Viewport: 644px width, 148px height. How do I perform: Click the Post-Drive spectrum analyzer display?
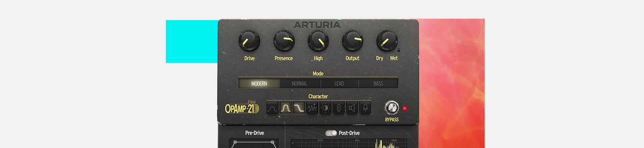tap(349, 143)
